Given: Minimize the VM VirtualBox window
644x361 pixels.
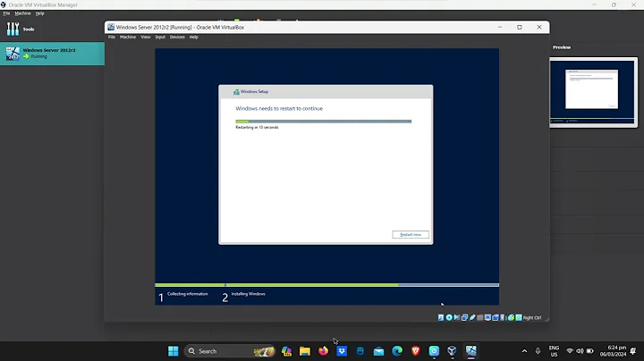Looking at the screenshot, I should click(500, 27).
